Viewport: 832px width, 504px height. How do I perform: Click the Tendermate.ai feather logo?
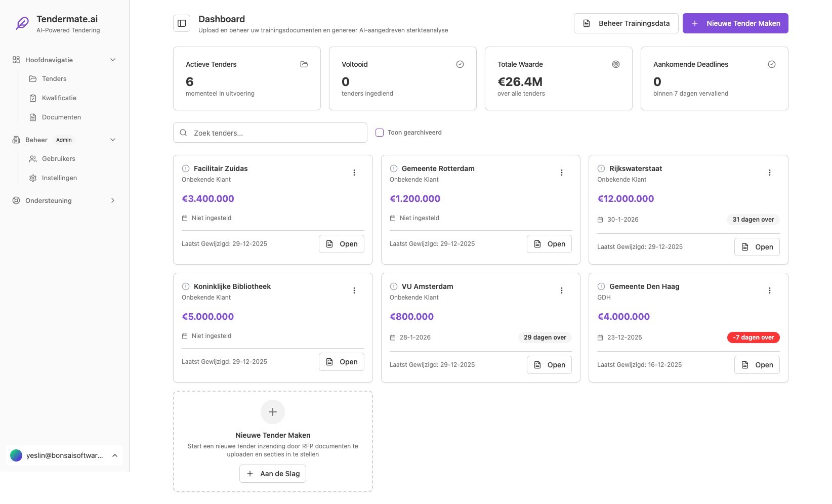pos(22,23)
